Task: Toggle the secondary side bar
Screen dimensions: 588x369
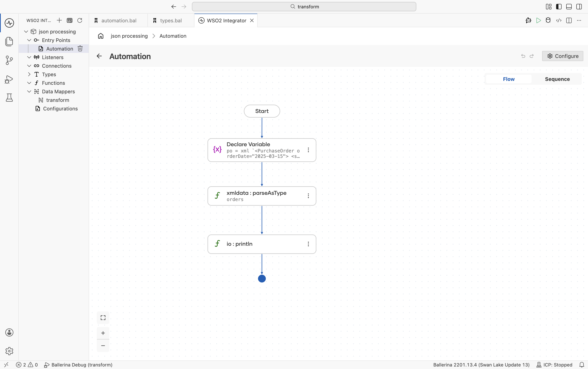Action: pos(579,7)
